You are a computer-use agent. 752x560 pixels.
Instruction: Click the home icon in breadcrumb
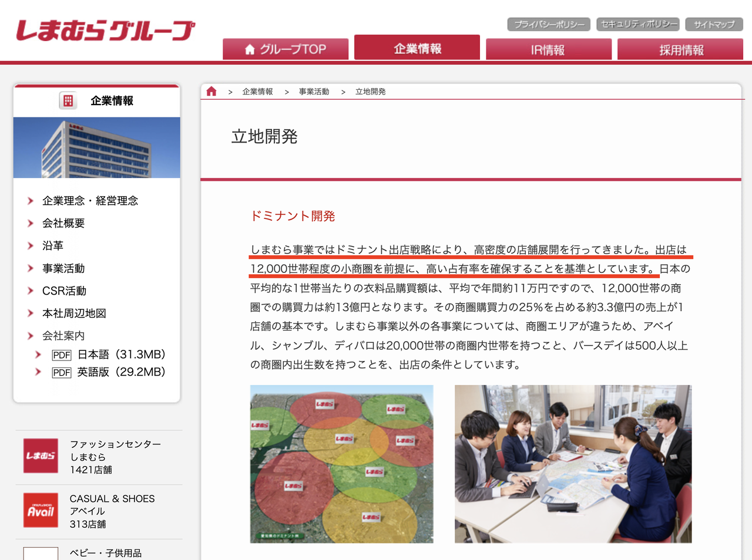[x=211, y=91]
